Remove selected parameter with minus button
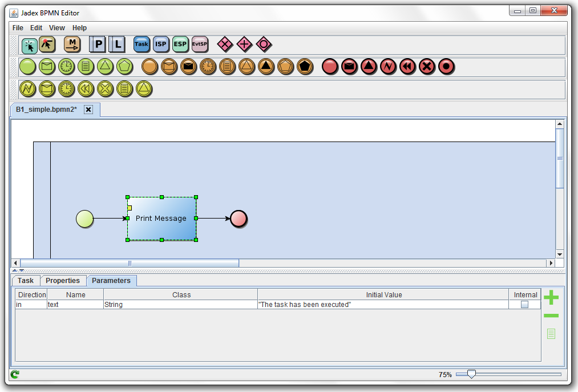This screenshot has height=392, width=578. [x=550, y=315]
